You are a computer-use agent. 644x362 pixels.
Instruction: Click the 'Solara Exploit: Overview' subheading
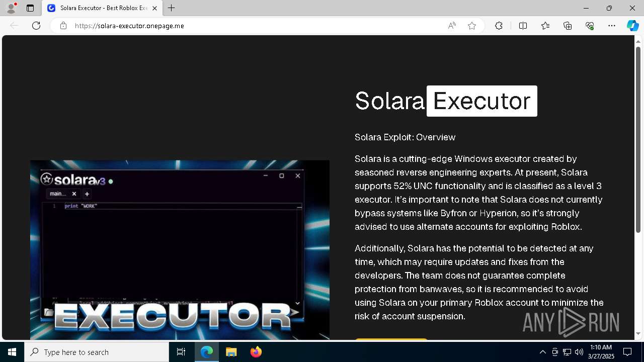tap(405, 137)
